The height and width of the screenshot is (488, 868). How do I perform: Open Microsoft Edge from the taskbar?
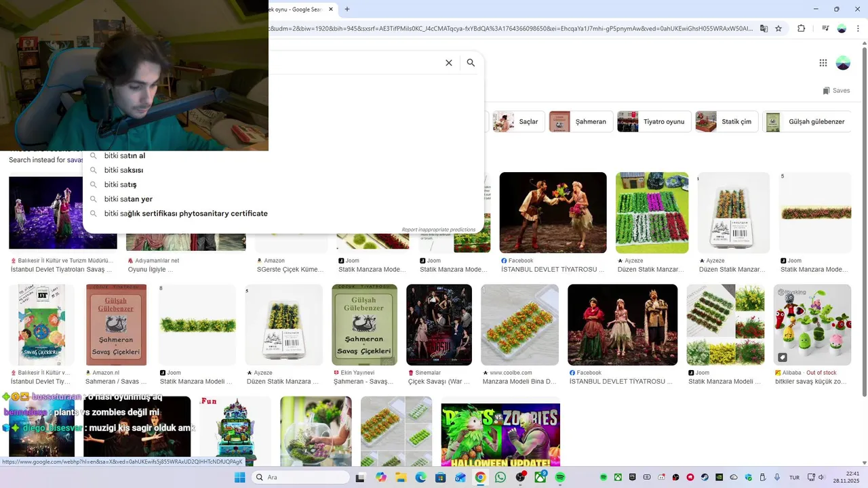coord(420,477)
